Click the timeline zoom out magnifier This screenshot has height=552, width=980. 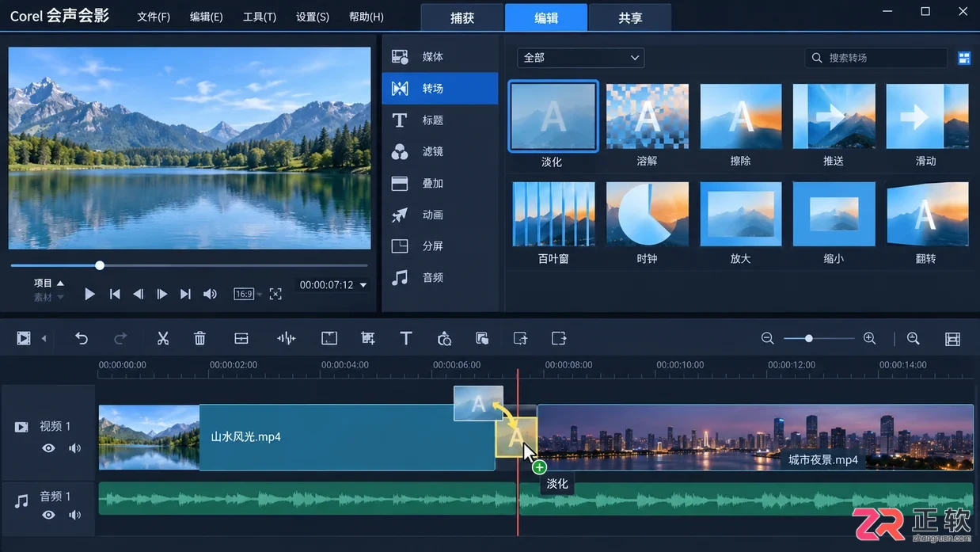(767, 339)
